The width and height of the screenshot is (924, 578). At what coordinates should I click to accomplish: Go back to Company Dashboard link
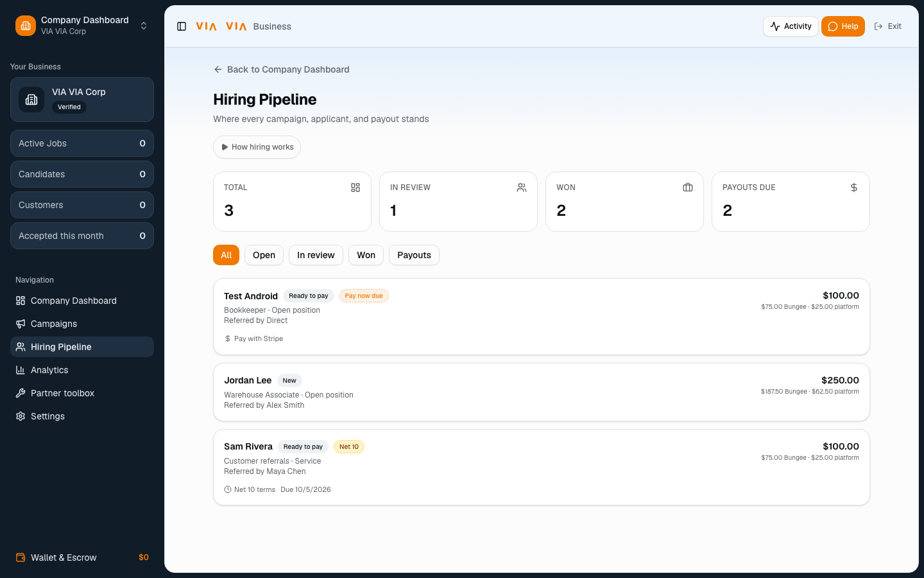coord(282,69)
